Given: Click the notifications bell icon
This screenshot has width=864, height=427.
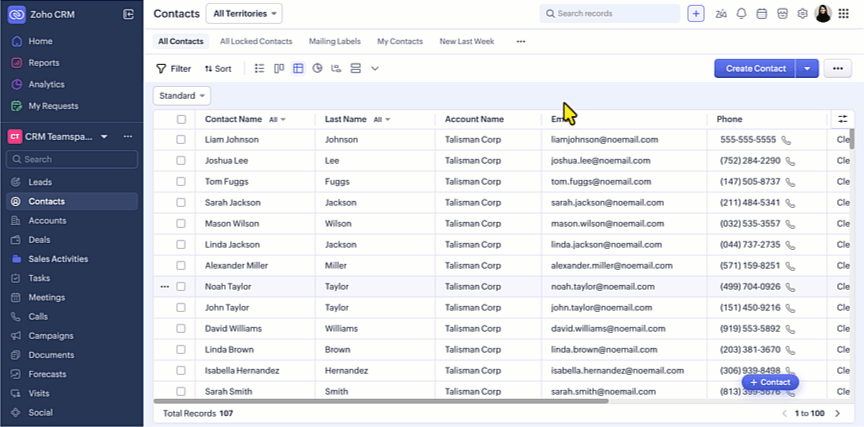Looking at the screenshot, I should click(741, 14).
